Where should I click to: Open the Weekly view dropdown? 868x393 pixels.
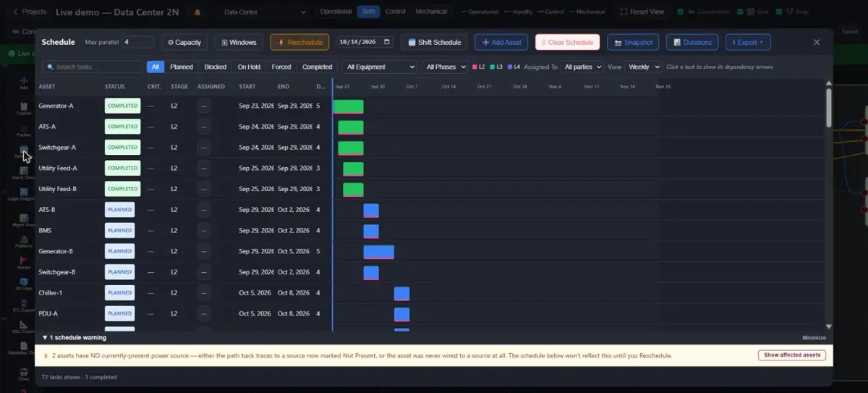(643, 67)
